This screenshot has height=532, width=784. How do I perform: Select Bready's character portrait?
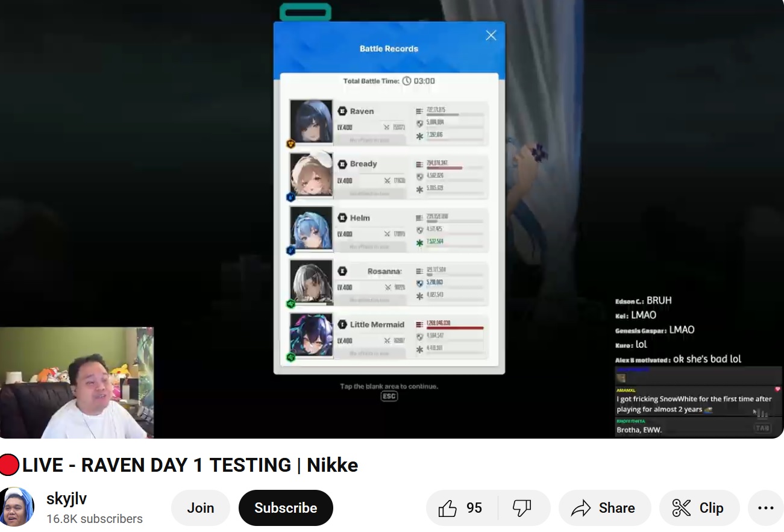(311, 174)
